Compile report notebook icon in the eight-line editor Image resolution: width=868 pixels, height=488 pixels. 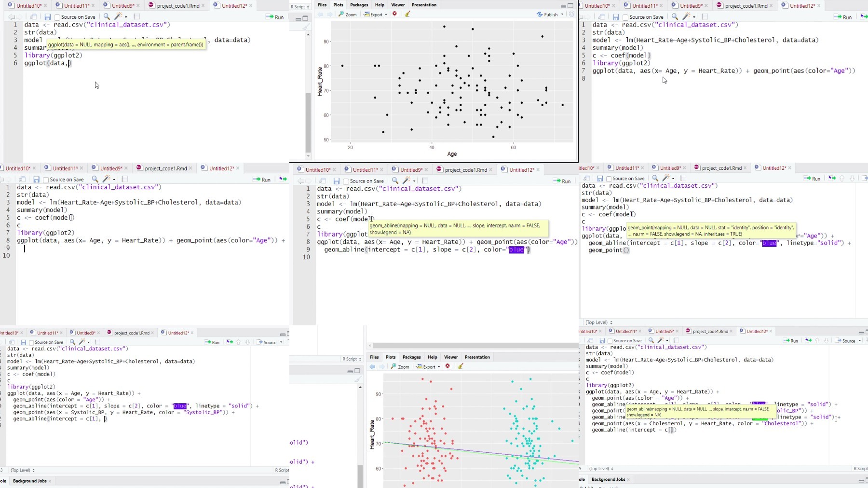tap(705, 17)
